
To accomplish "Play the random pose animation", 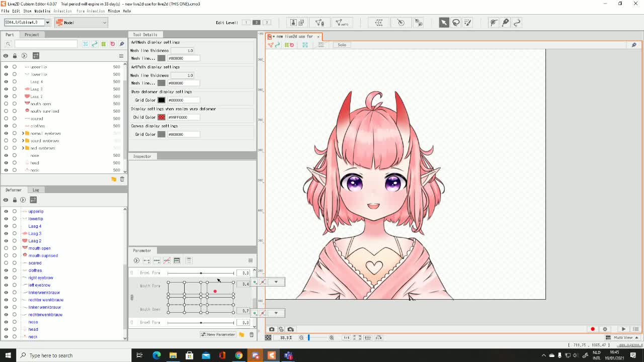I will point(623,329).
